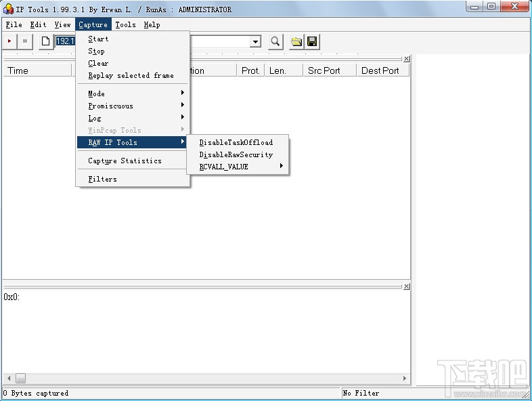Click the Time column header
The width and height of the screenshot is (532, 401).
(x=37, y=70)
